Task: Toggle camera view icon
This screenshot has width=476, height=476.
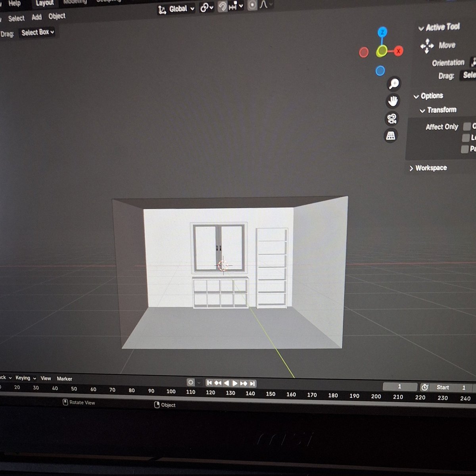Action: (392, 119)
